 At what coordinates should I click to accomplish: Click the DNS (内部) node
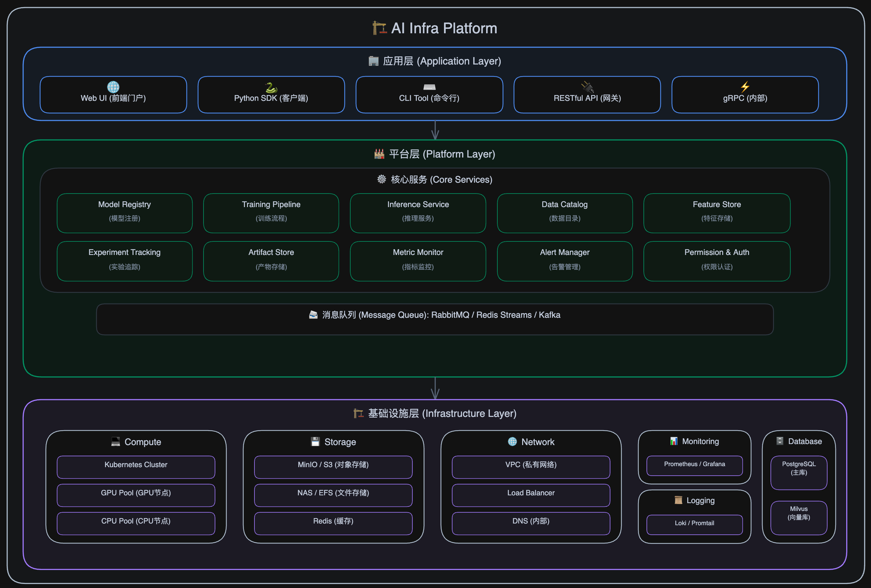pos(531,523)
